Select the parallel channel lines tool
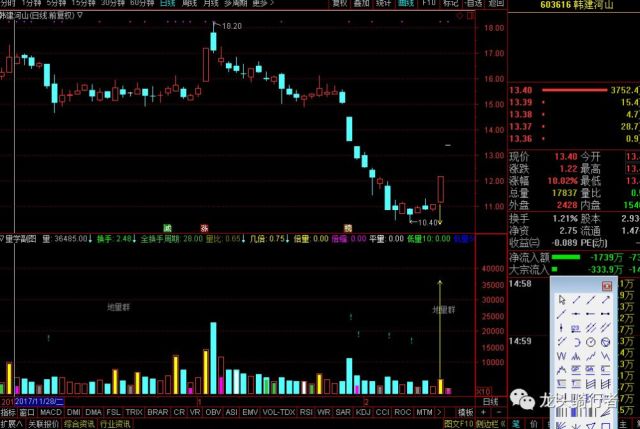 click(591, 328)
